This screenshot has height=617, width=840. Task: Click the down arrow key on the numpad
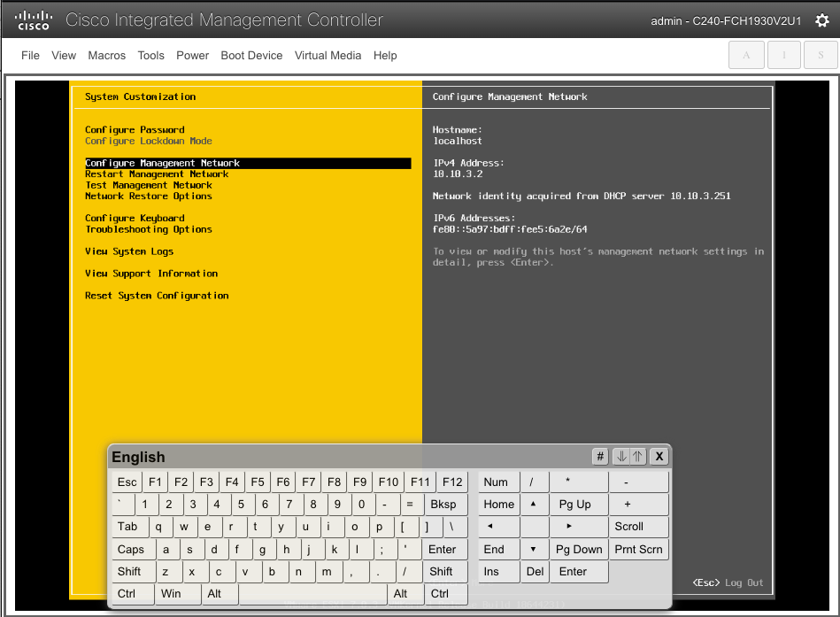coord(534,549)
